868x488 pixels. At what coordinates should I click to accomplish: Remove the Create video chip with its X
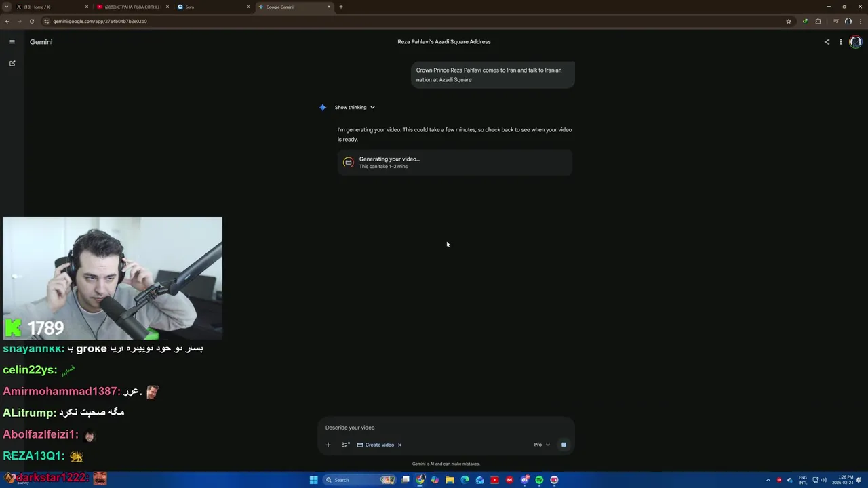399,445
